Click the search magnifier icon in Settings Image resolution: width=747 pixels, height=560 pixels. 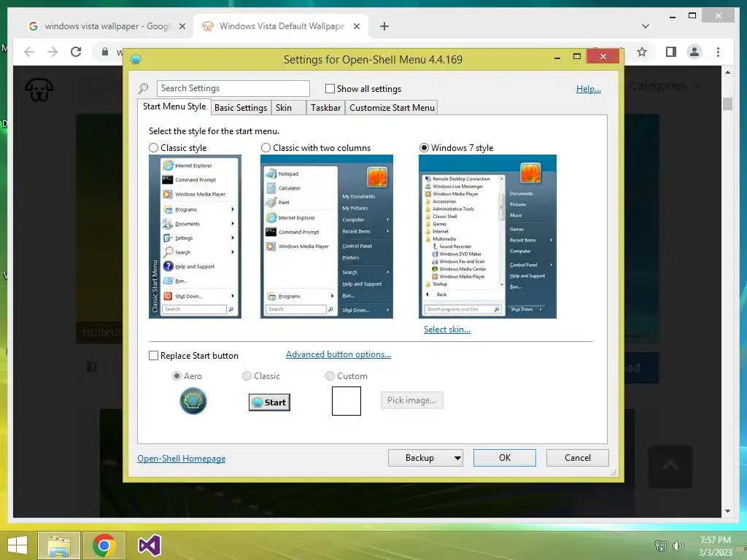143,88
